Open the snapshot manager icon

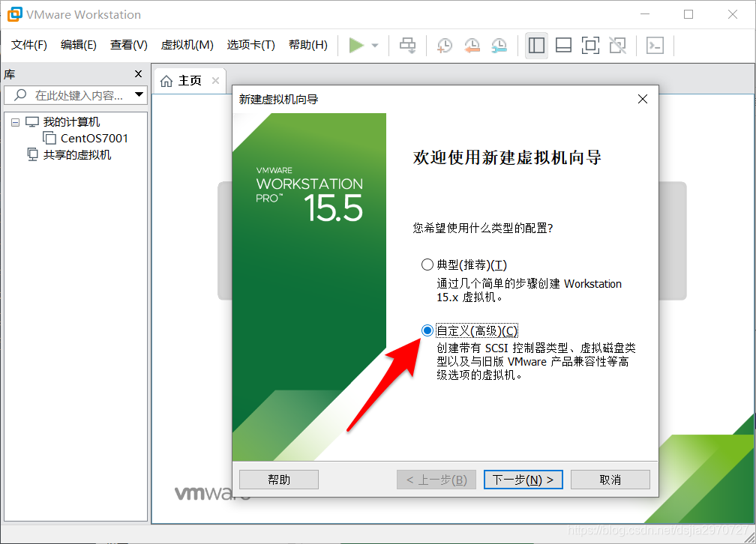tap(499, 45)
